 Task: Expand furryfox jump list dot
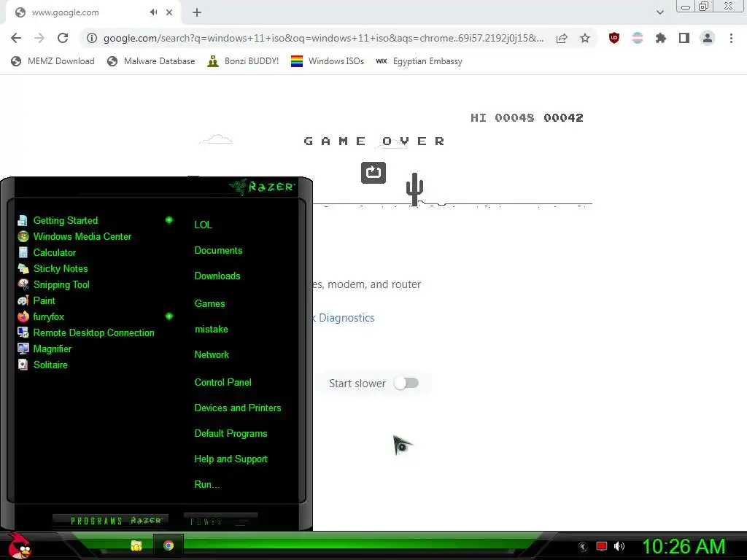(x=169, y=316)
